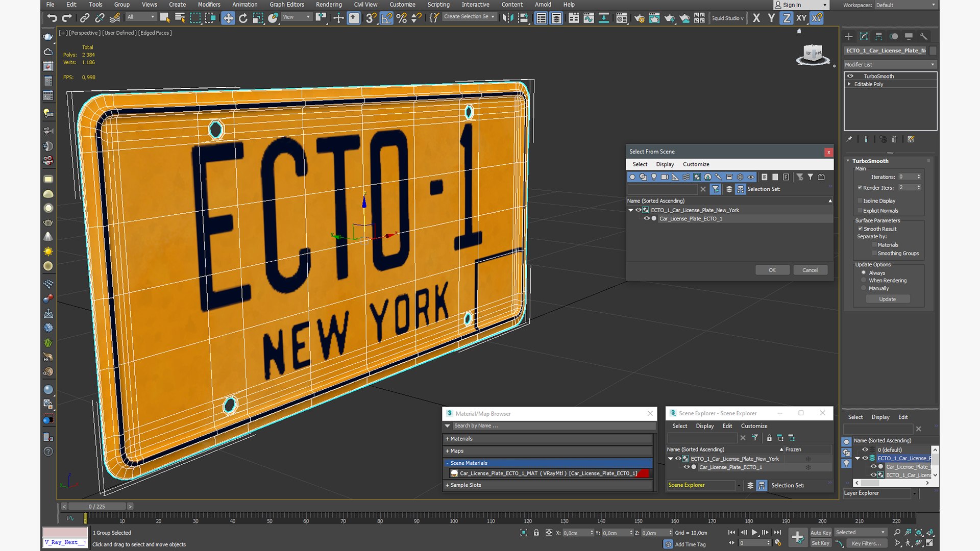
Task: Click Cancel in Select From Scene dialog
Action: (x=810, y=270)
